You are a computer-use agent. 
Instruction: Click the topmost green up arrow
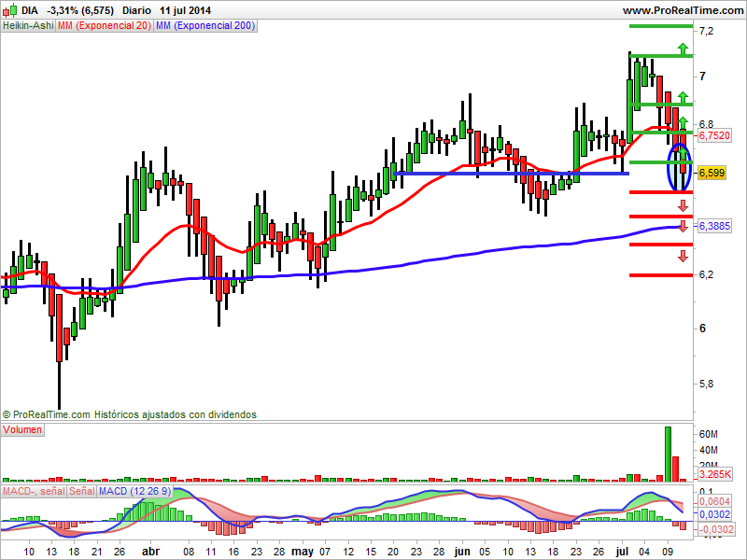coord(684,49)
